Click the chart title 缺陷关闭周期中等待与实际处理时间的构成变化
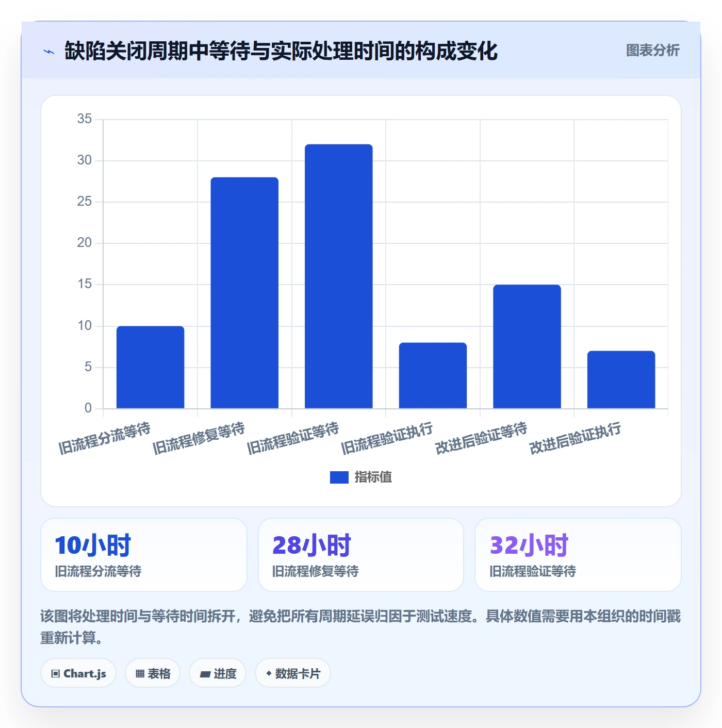Viewport: 722px width, 728px height. (281, 51)
